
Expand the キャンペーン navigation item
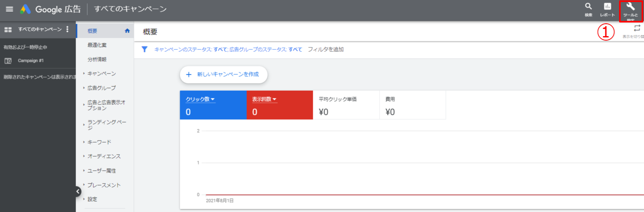(x=101, y=73)
